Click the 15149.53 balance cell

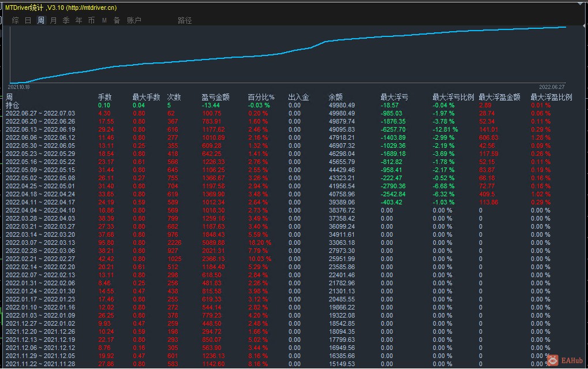coord(342,364)
